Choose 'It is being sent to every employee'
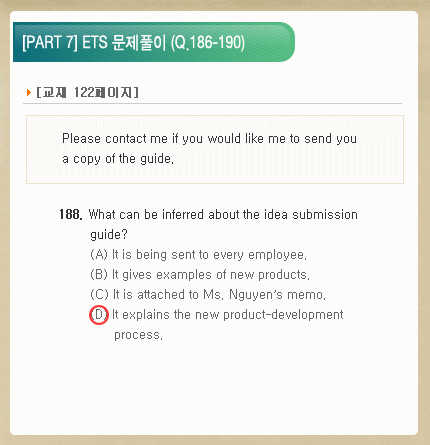Screen dimensions: 430x445 pyautogui.click(x=209, y=255)
